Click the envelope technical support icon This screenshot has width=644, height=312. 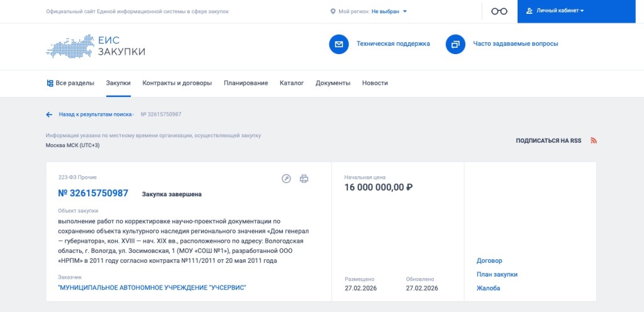tap(338, 44)
